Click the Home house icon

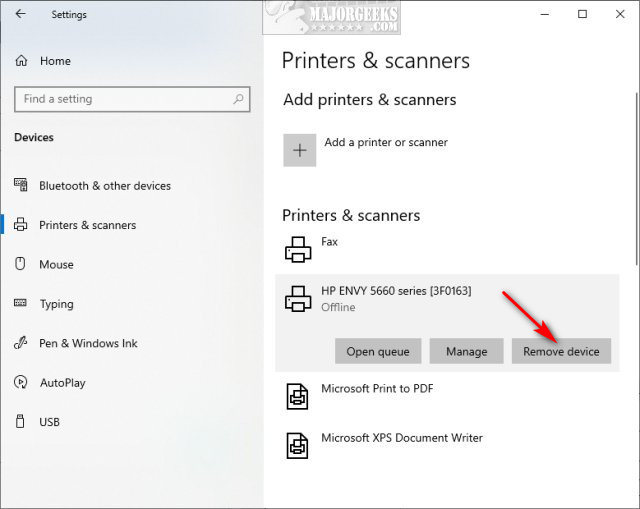(x=21, y=61)
